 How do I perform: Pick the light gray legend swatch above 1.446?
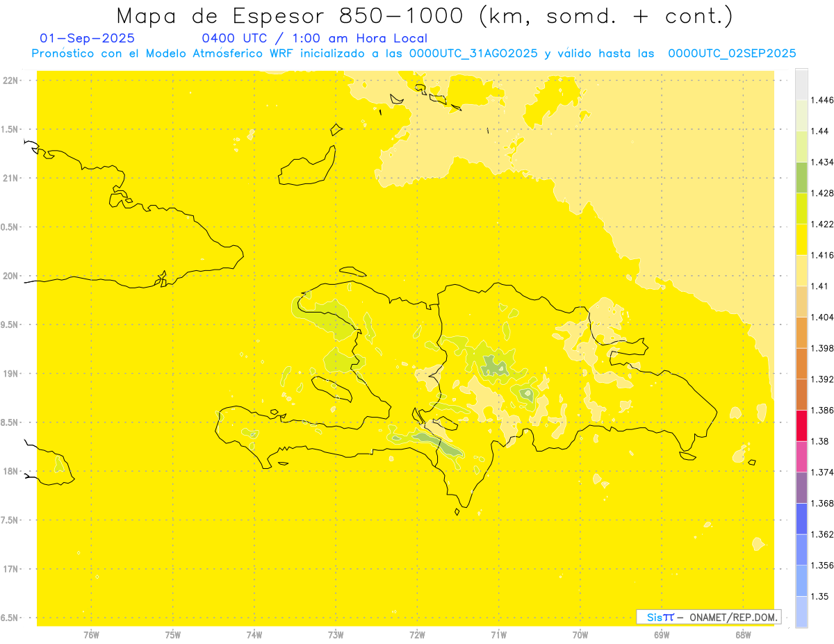[801, 85]
